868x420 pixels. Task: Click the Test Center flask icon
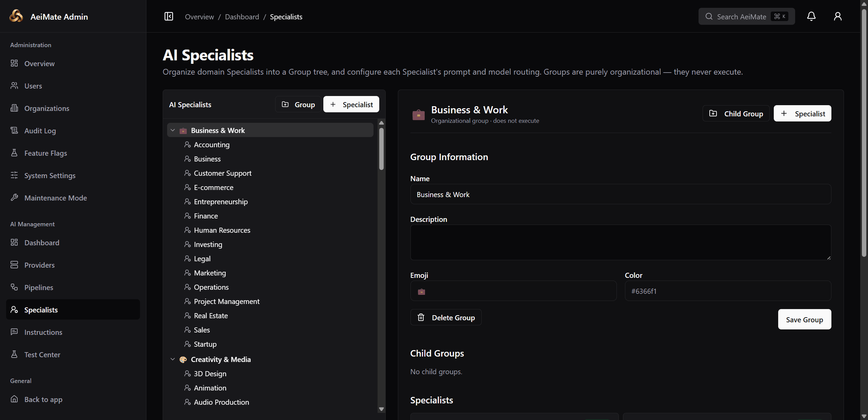14,354
